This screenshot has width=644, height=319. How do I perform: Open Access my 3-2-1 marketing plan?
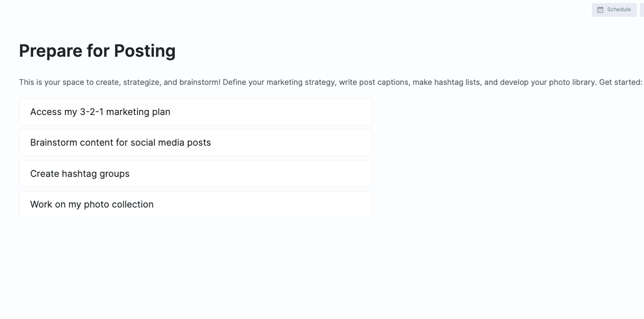coord(196,111)
